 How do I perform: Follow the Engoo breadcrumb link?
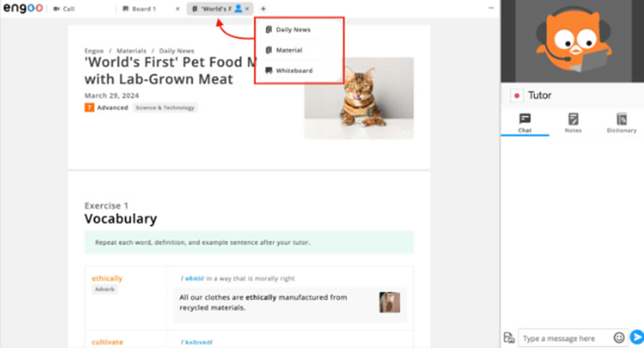[x=94, y=51]
